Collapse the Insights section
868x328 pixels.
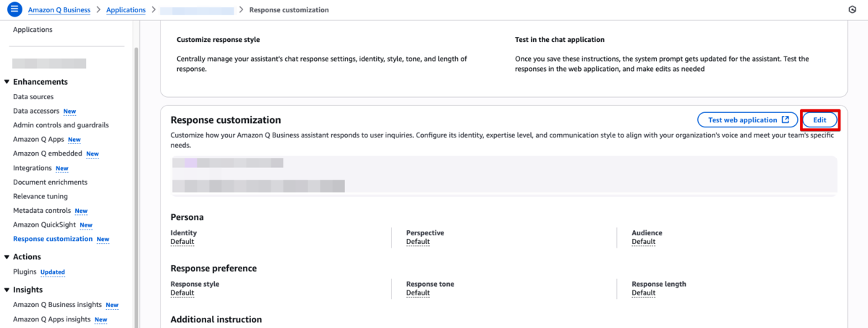tap(7, 290)
